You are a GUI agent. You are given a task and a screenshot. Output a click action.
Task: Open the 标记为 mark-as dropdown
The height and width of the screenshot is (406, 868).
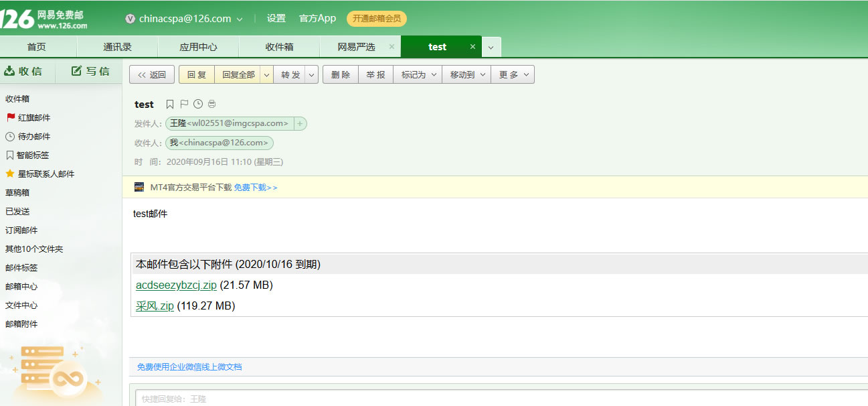418,75
